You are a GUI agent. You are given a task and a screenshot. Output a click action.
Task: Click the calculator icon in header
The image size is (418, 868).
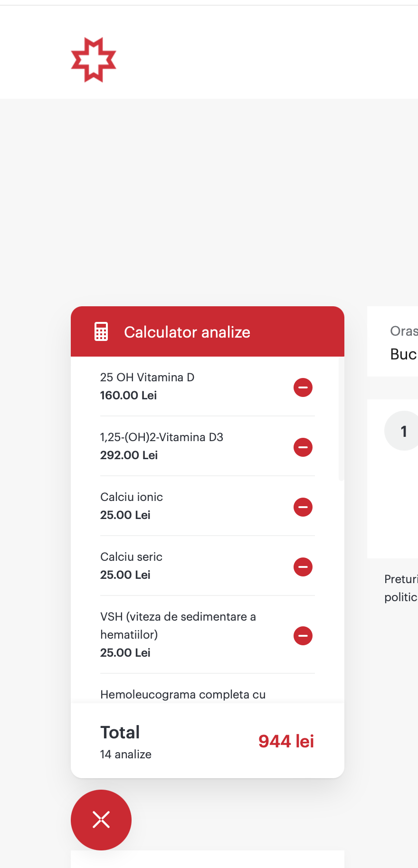tap(101, 332)
